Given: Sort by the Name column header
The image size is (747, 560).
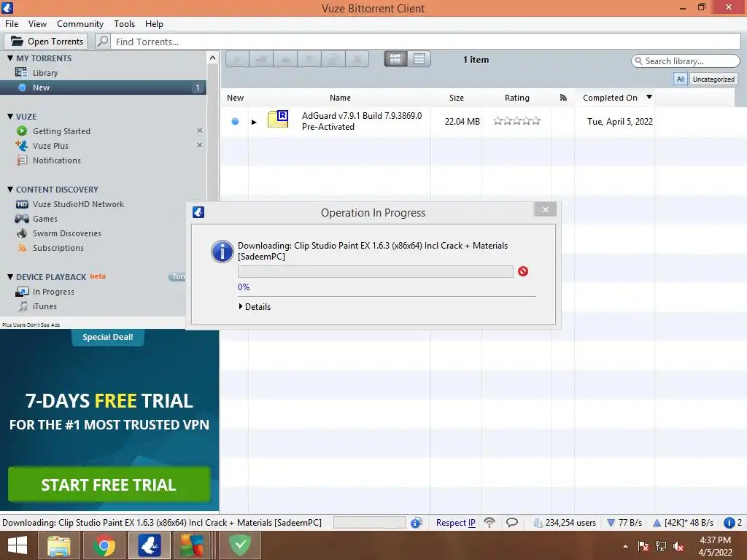Looking at the screenshot, I should 340,98.
